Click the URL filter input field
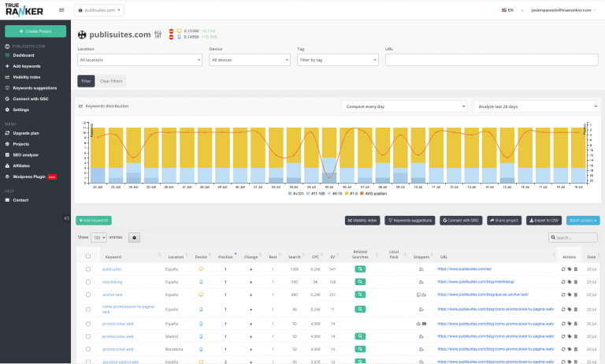 (492, 60)
